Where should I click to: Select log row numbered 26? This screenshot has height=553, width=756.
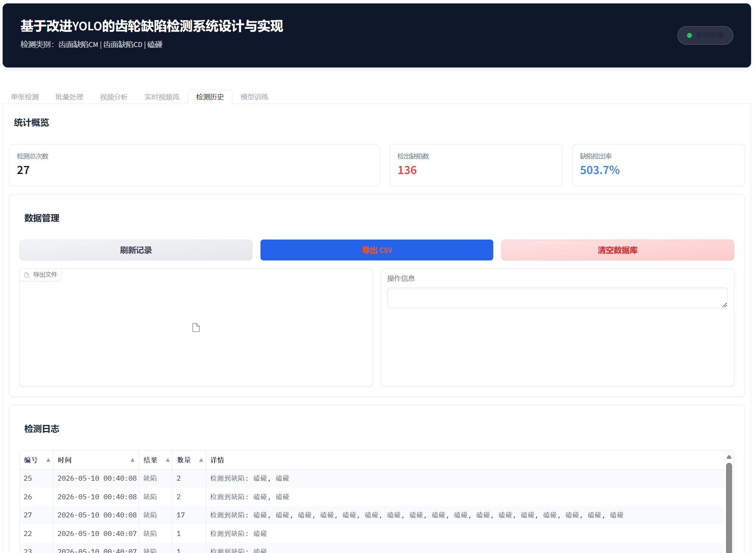point(372,497)
